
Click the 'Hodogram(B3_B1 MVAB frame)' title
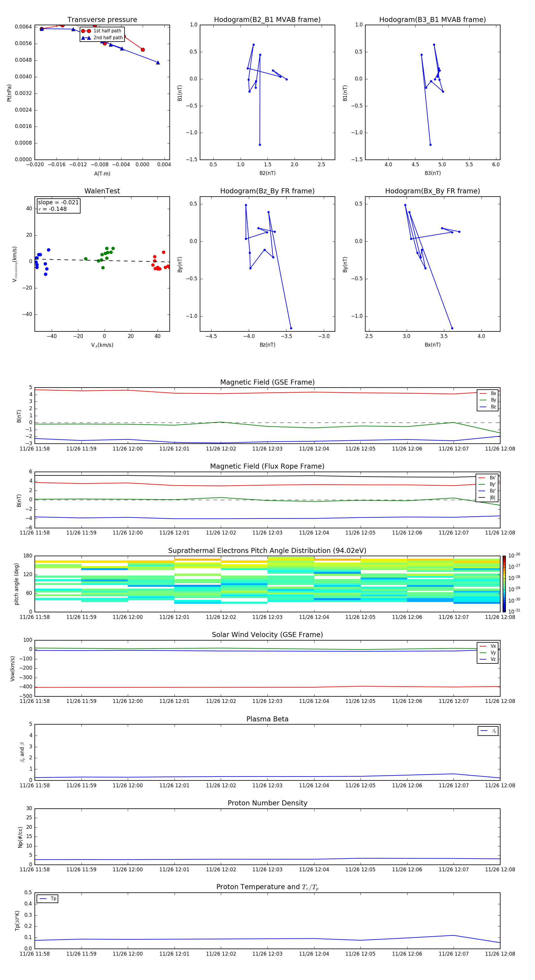pos(432,20)
